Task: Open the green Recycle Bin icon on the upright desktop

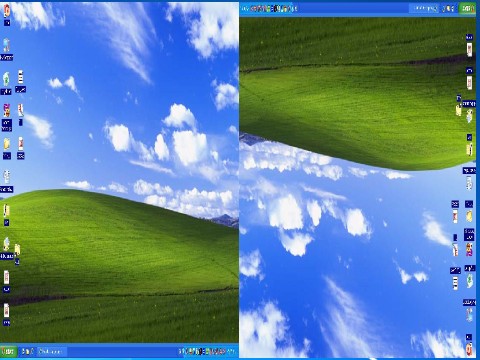Action: 6,79
